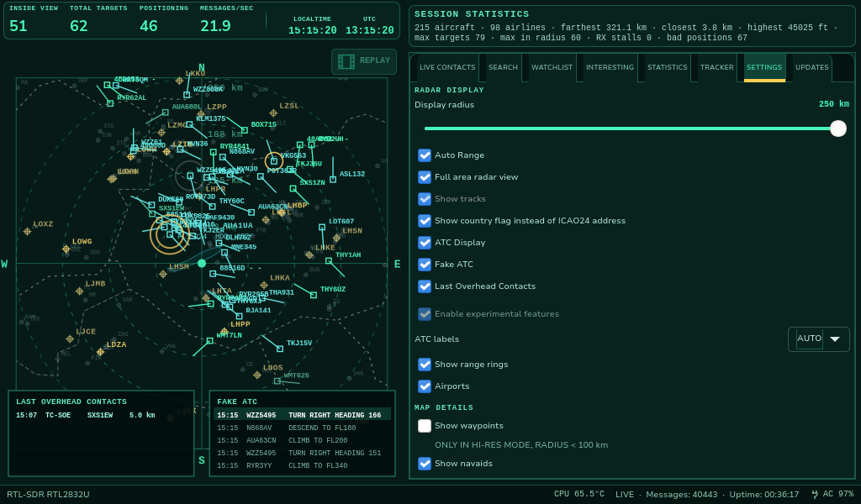Enable the Show waypoints checkbox
Screen dimensions: 861x504
pos(425,426)
